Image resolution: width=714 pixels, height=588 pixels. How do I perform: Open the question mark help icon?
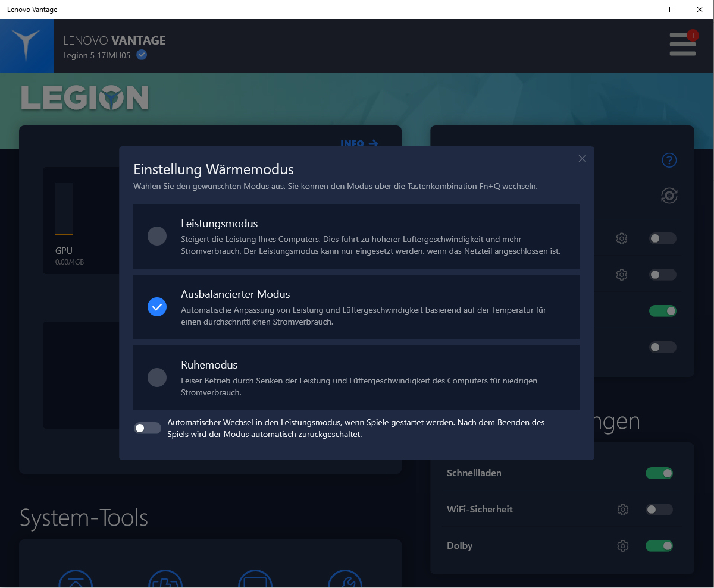click(669, 160)
